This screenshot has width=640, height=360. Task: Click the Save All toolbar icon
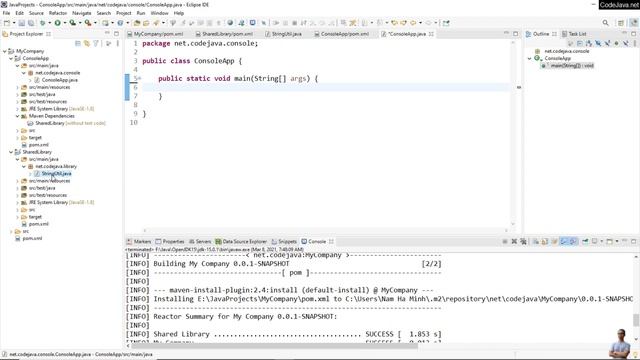[31, 23]
